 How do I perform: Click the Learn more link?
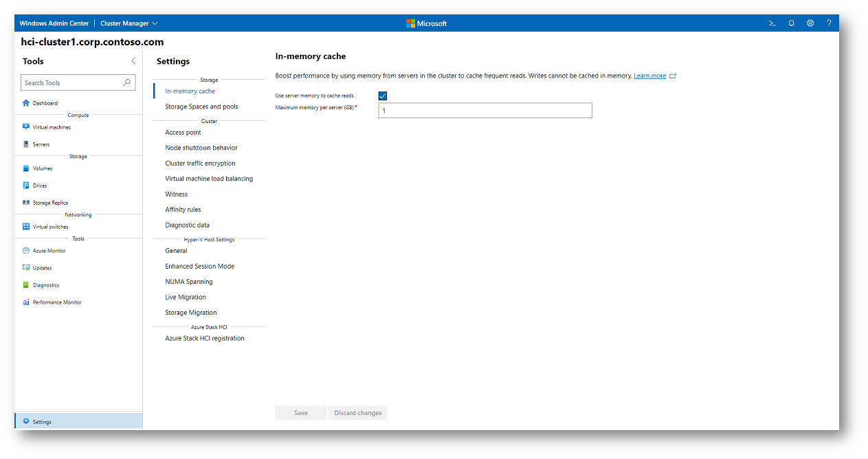649,76
